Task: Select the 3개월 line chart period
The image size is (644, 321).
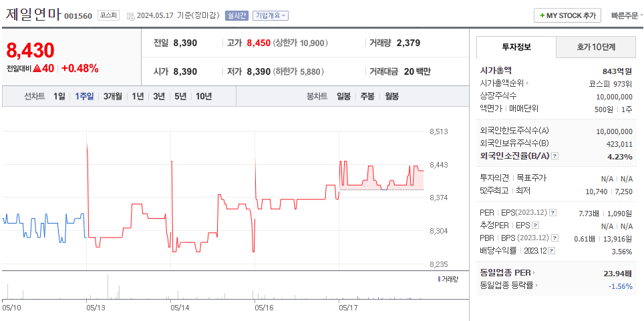Action: [x=112, y=97]
